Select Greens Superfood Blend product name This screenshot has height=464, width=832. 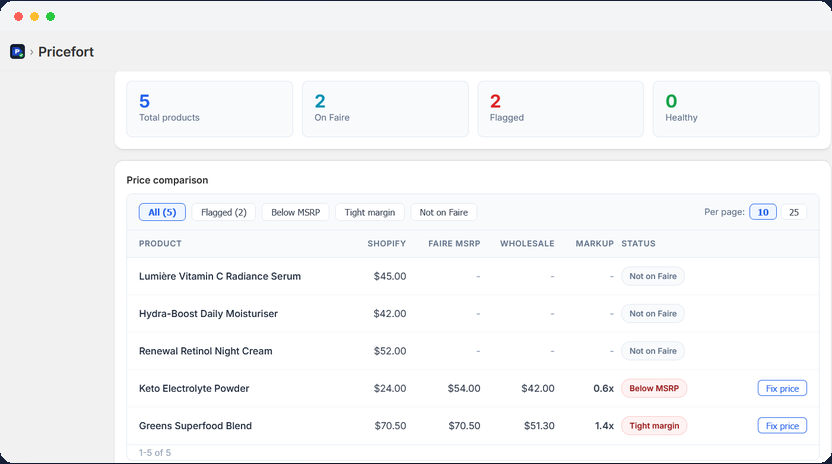pos(195,426)
